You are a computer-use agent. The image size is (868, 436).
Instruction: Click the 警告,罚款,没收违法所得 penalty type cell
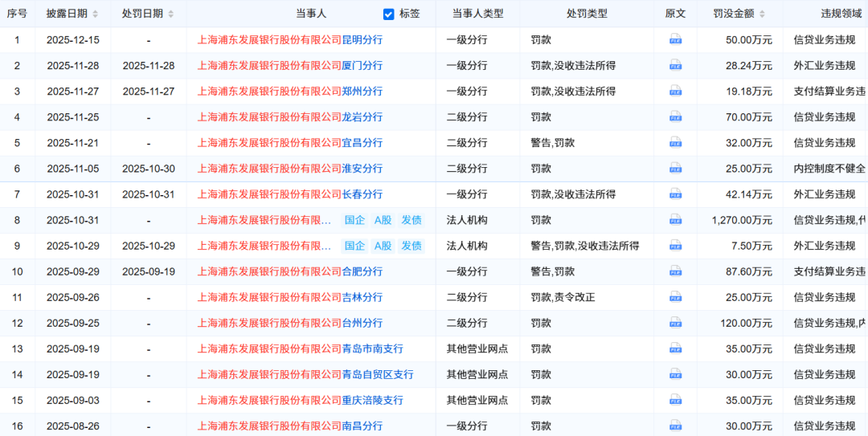coord(584,246)
